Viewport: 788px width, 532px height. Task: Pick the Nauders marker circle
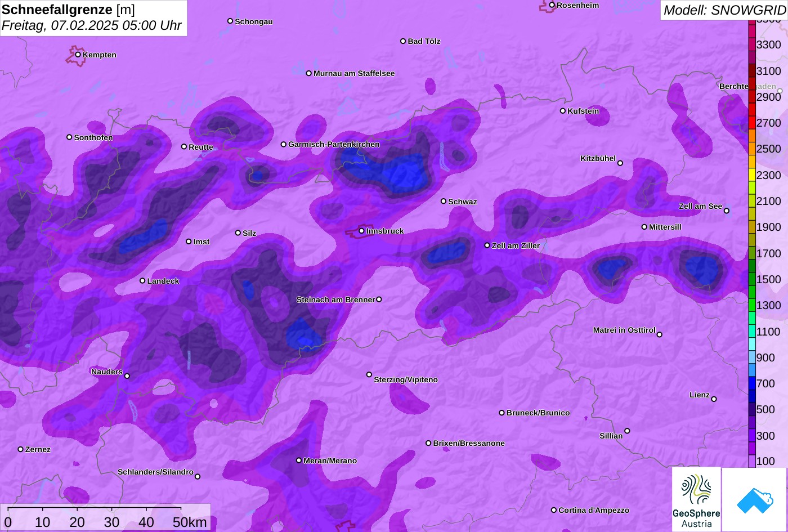127,376
